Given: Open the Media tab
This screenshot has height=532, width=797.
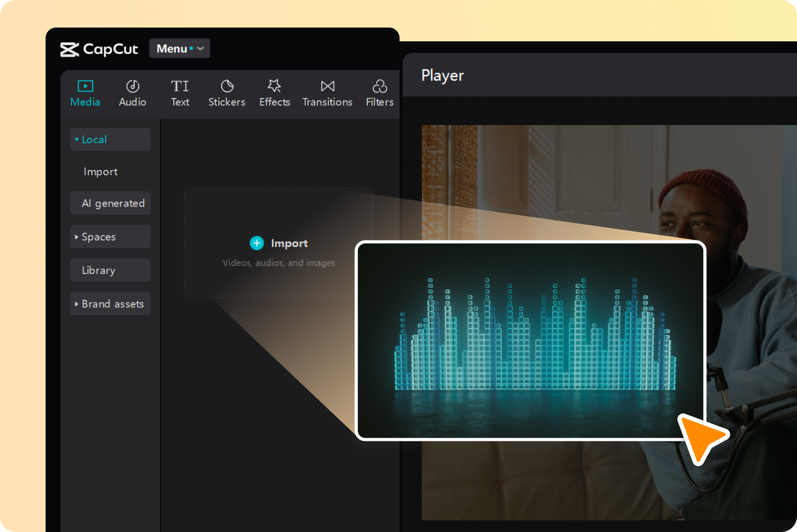Looking at the screenshot, I should click(x=85, y=94).
